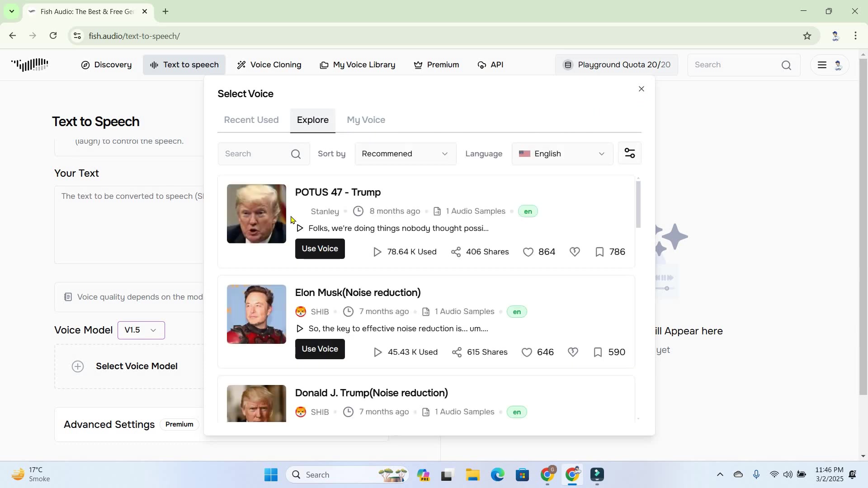Click the header search magnifier icon
The width and height of the screenshot is (868, 488).
point(787,66)
